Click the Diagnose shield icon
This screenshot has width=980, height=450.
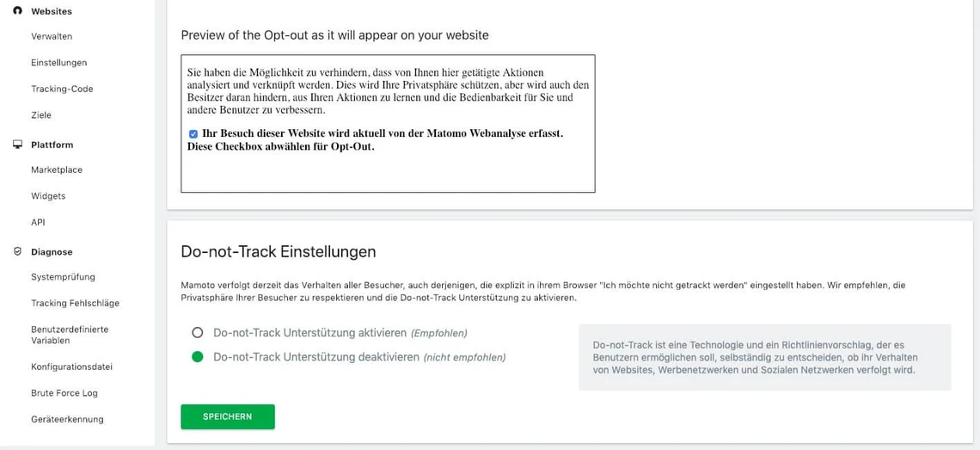point(17,252)
